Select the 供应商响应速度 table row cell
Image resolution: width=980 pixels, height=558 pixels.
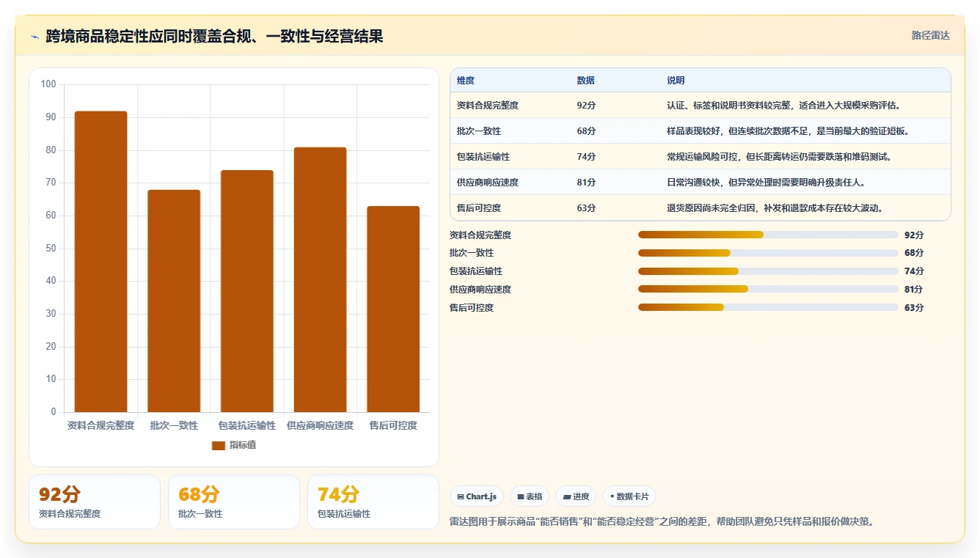(x=488, y=183)
